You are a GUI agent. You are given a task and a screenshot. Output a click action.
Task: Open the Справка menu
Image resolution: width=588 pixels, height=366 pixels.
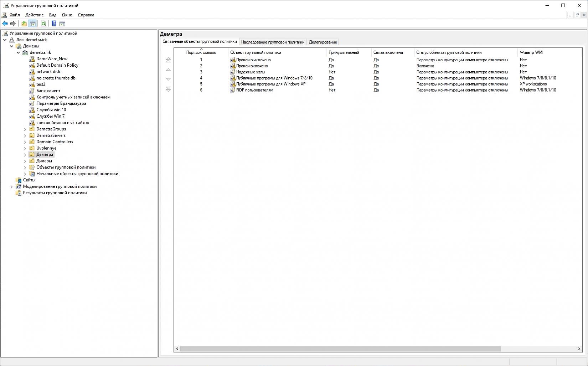(86, 15)
